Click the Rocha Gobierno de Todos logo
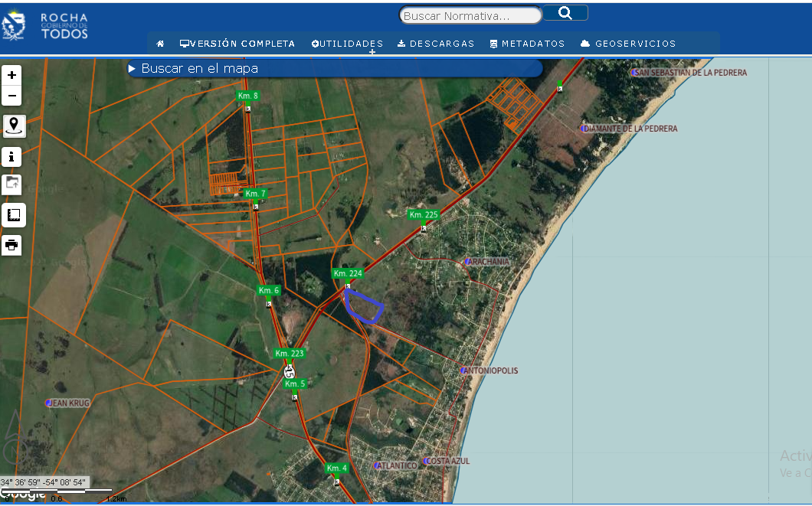Viewport: 812px width, 506px height. (x=46, y=25)
